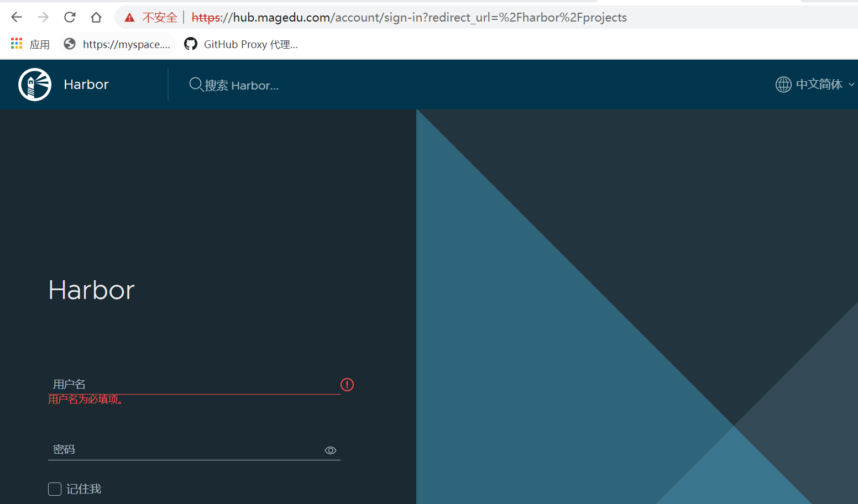Click the browser forward arrow
The height and width of the screenshot is (504, 858).
pyautogui.click(x=43, y=17)
